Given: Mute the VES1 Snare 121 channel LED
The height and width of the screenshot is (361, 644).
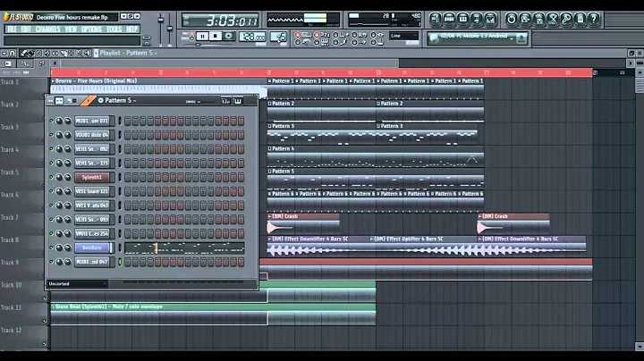Looking at the screenshot, I should pos(51,191).
